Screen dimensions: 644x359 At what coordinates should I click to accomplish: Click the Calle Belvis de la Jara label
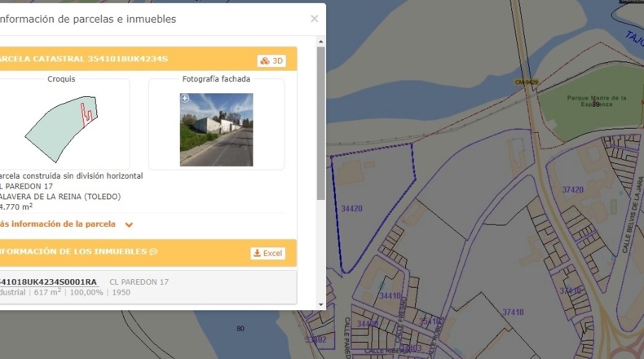click(x=633, y=215)
